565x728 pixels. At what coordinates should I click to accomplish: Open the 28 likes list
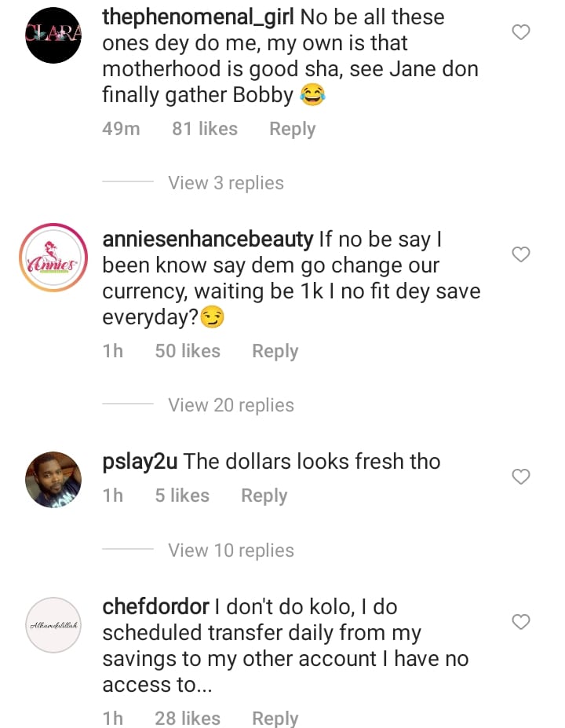(188, 718)
